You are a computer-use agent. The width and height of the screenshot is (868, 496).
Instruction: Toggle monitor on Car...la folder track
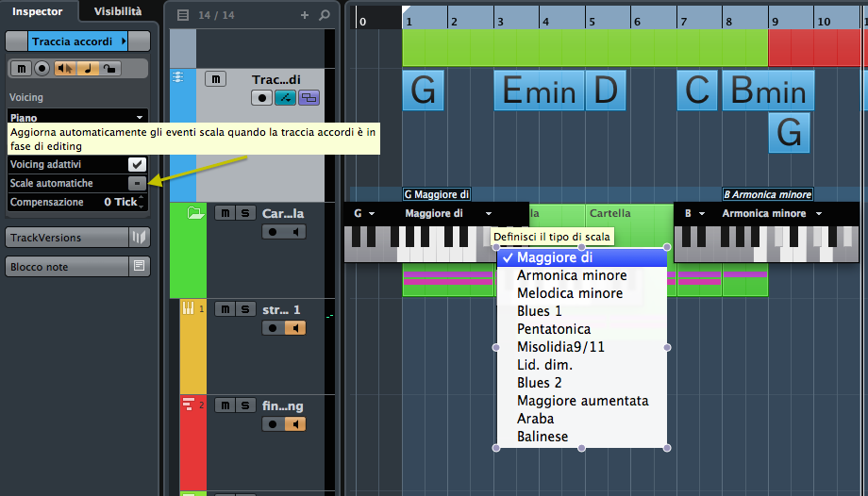coord(295,232)
